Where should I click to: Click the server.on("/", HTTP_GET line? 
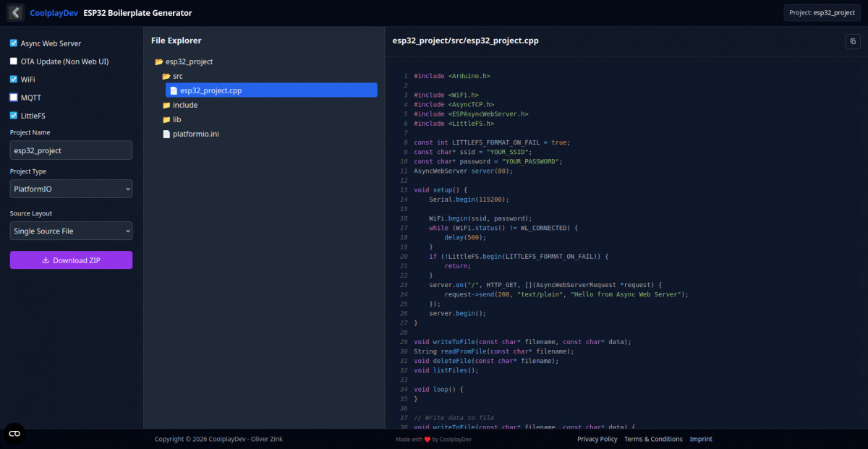tap(545, 285)
